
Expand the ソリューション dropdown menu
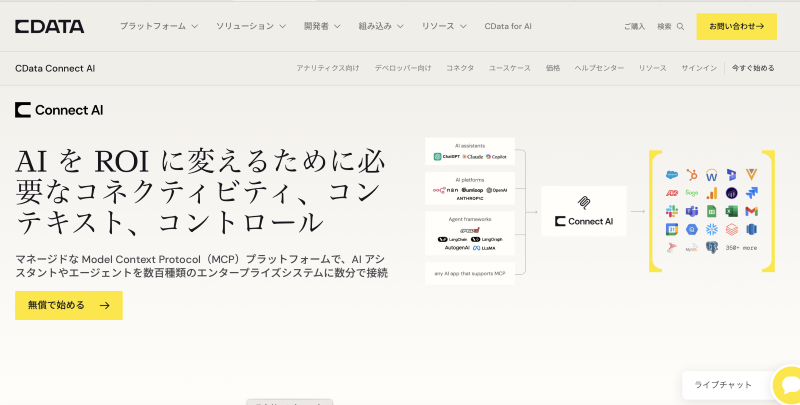pyautogui.click(x=251, y=26)
